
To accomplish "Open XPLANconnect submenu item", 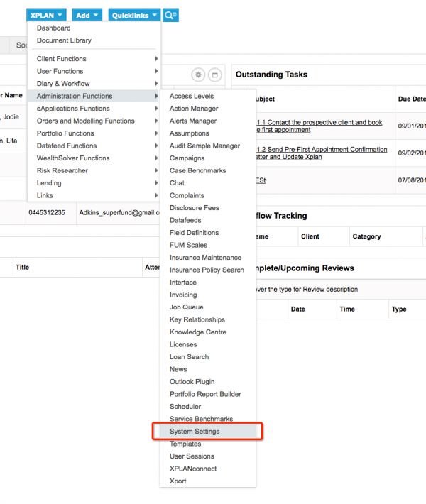I will [193, 469].
